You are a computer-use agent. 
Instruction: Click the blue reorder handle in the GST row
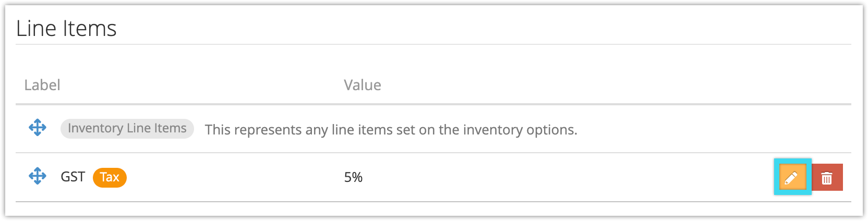click(38, 176)
